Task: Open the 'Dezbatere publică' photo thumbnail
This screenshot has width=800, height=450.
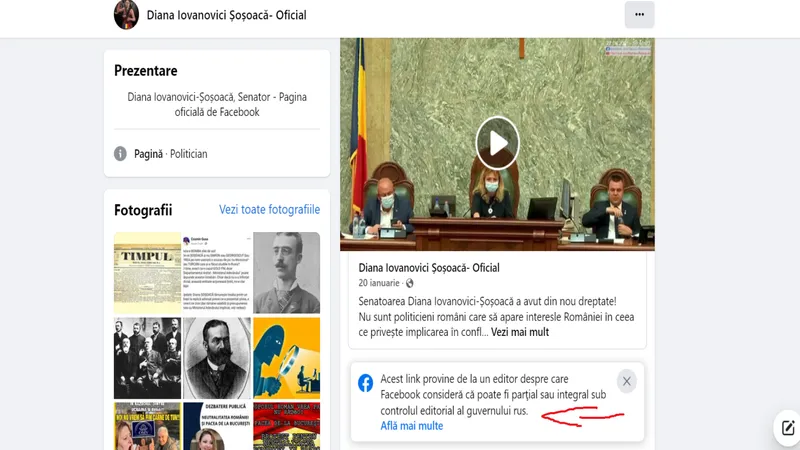Action: pos(217,426)
